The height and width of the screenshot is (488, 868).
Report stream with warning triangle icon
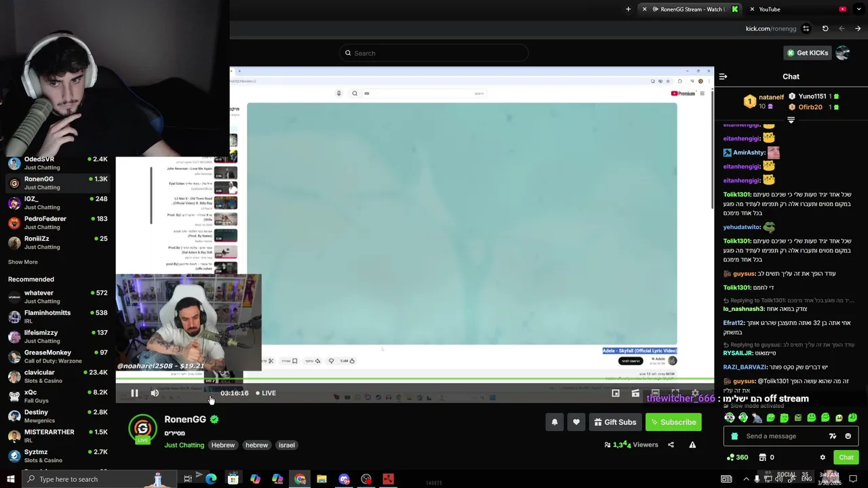[x=692, y=445]
